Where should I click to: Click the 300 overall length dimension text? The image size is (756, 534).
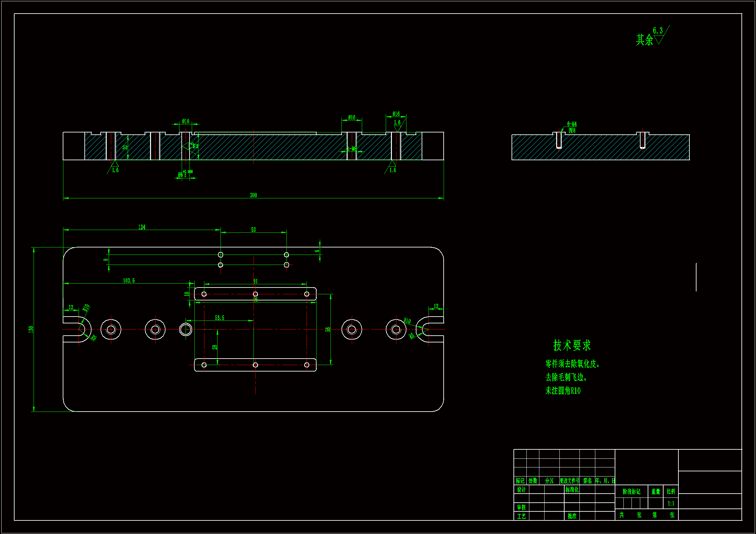coord(253,195)
